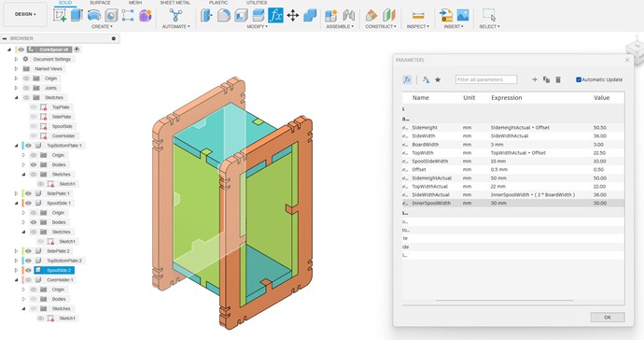Screen dimensions: 644x340
Task: Click OK in Parameters dialog
Action: [608, 317]
